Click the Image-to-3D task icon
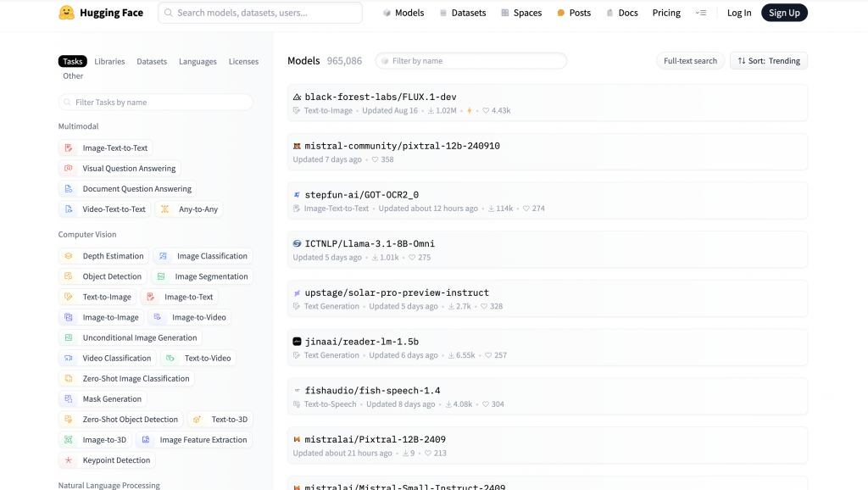The image size is (868, 490). (x=69, y=440)
